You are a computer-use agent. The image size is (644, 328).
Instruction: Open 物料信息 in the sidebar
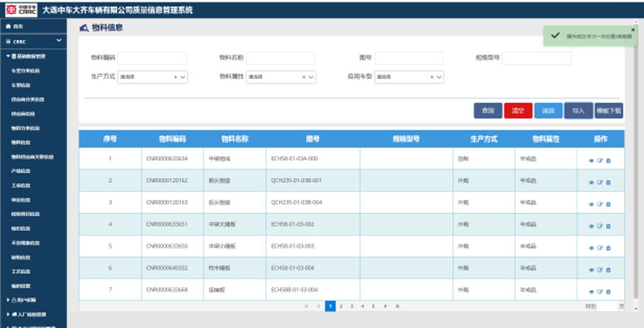pos(21,143)
